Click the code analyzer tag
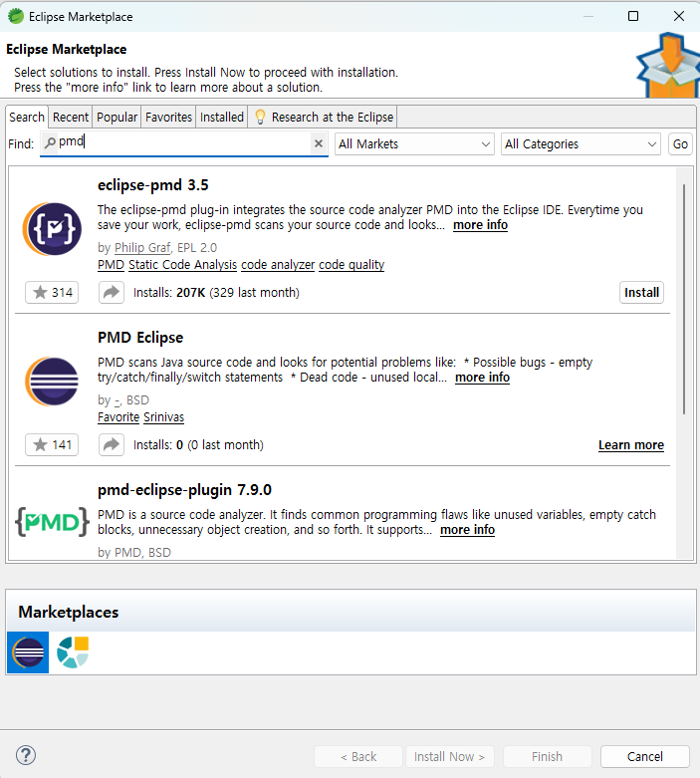The width and height of the screenshot is (700, 778). (x=278, y=264)
